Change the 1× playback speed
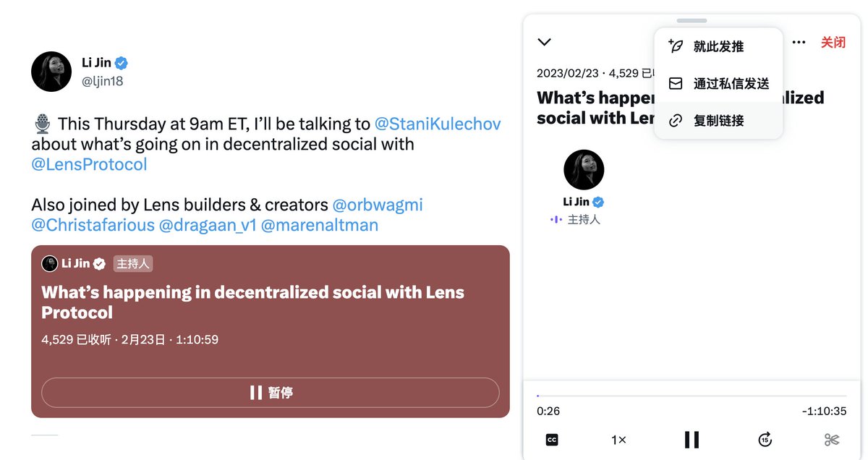Screen dimensions: 868x460 pyautogui.click(x=618, y=440)
